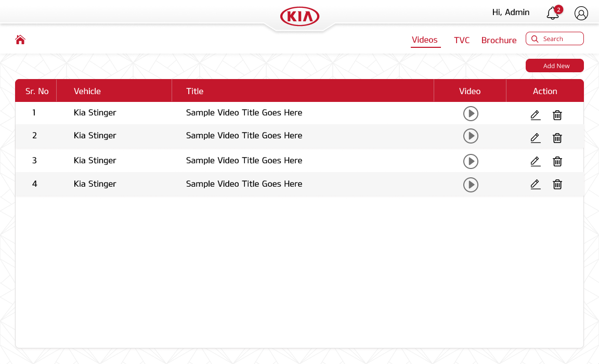Click the Add New button
599x364 pixels.
555,66
